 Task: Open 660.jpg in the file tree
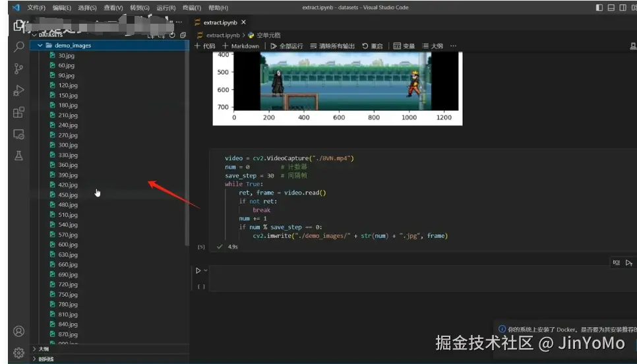coord(68,264)
